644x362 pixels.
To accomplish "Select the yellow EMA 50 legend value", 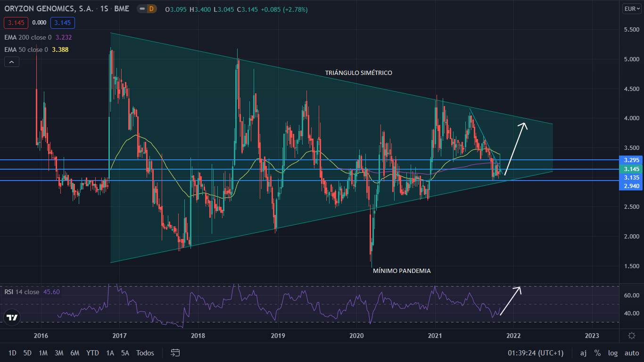I will [60, 49].
